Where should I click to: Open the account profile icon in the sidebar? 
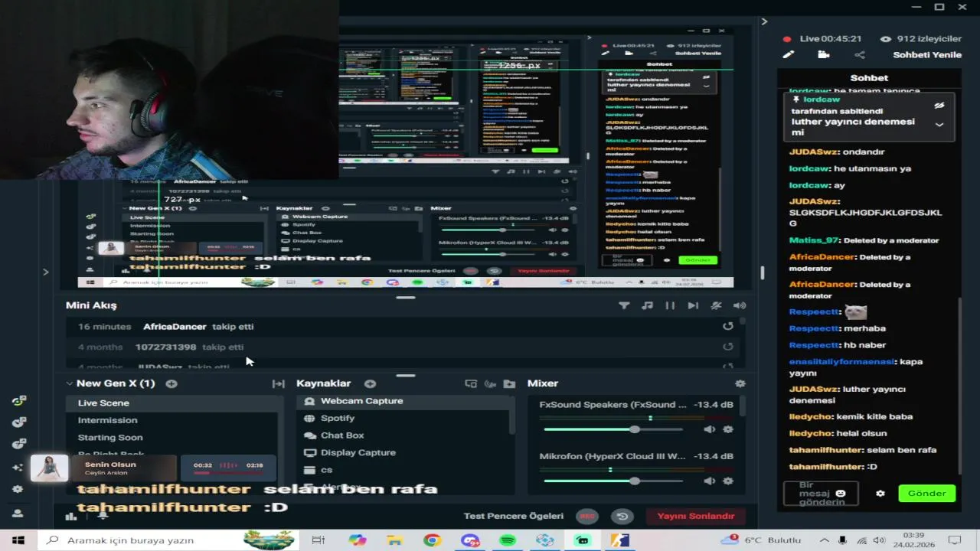(x=18, y=514)
